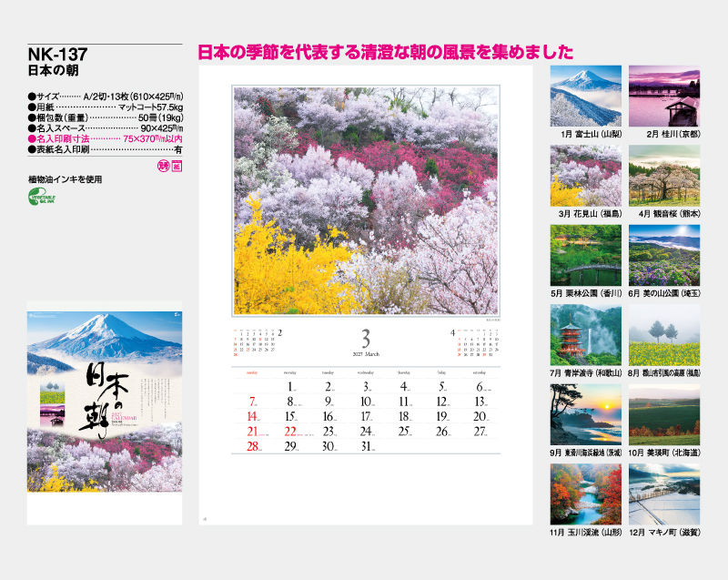
Task: Click the caption 4月 観音桜 (熊本)
Action: 669,214
